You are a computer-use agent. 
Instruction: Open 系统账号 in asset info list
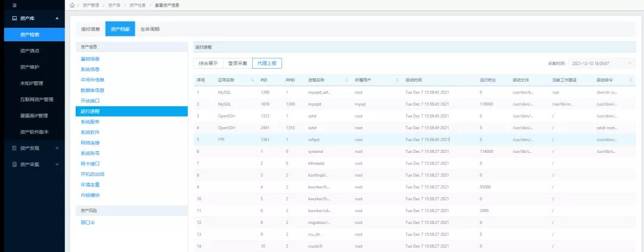click(90, 153)
